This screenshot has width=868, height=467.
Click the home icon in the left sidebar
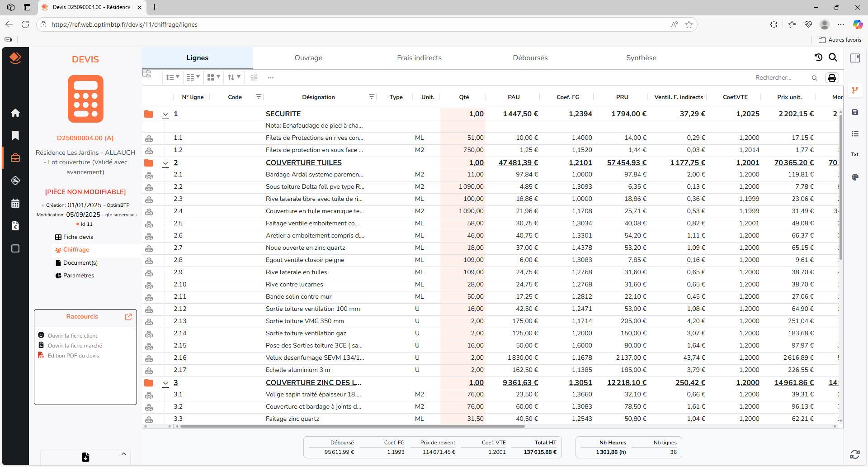click(15, 113)
